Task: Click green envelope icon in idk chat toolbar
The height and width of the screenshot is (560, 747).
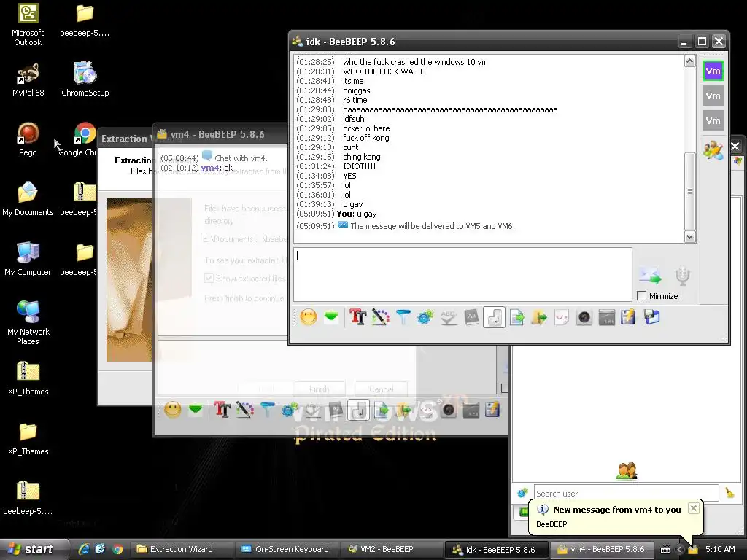Action: [x=331, y=316]
